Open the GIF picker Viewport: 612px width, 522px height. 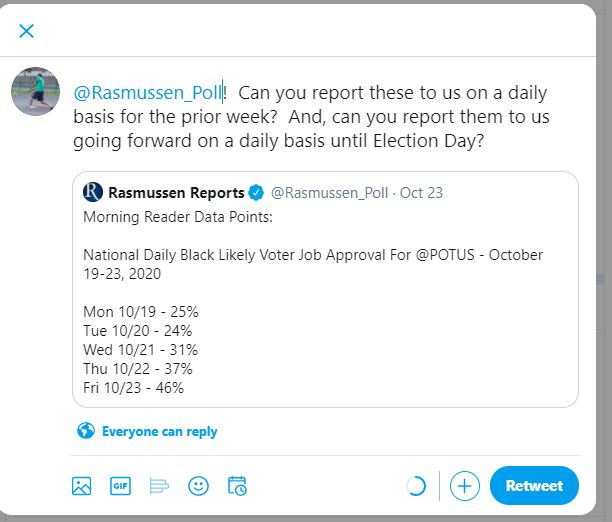pyautogui.click(x=120, y=486)
